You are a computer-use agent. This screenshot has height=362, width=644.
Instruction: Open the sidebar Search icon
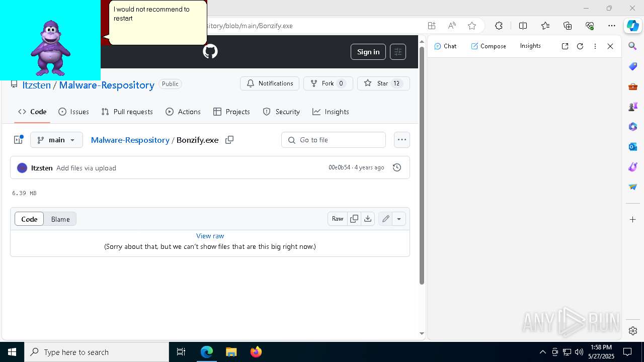(x=633, y=46)
